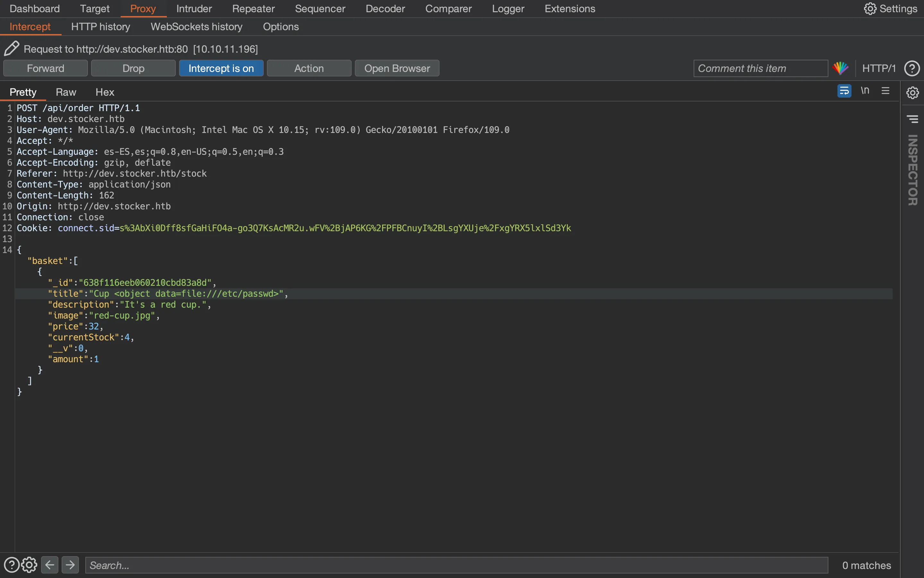The height and width of the screenshot is (578, 924).
Task: Open the Settings gear at top right
Action: 890,8
